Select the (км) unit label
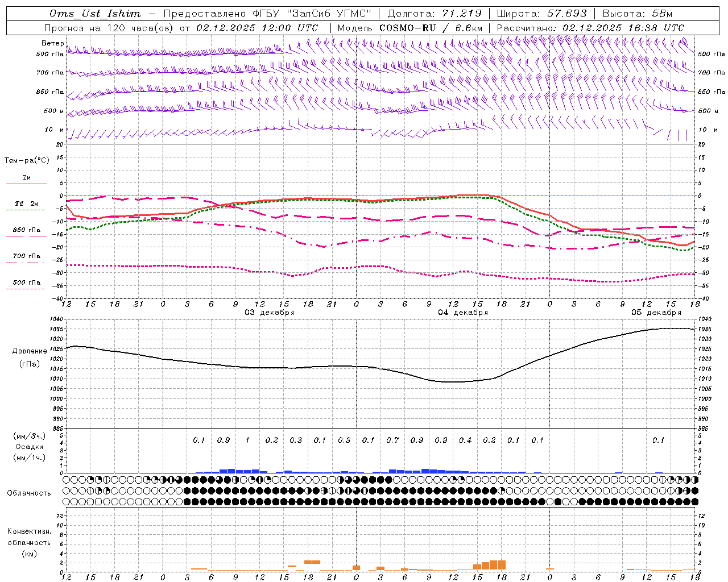Image resolution: width=728 pixels, height=582 pixels. pyautogui.click(x=29, y=554)
